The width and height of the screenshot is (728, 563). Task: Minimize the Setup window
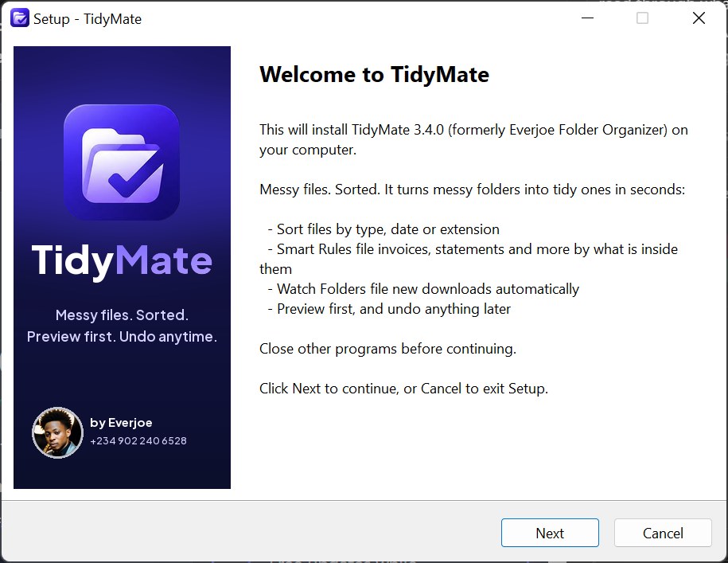587,18
